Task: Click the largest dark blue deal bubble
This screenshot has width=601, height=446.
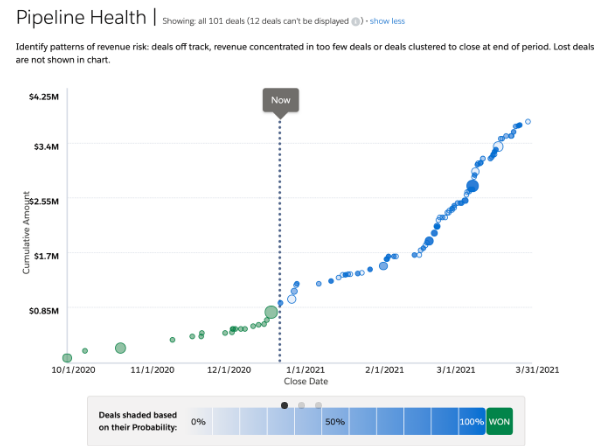Action: pyautogui.click(x=473, y=186)
